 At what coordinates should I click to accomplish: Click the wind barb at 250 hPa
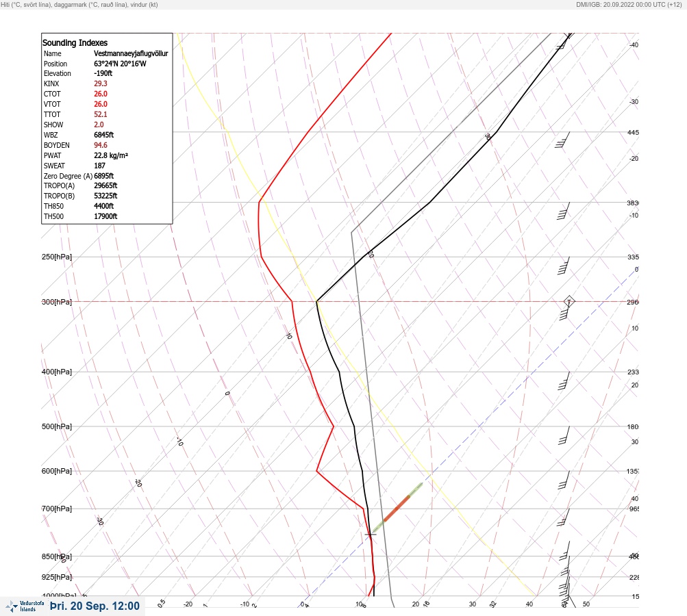click(564, 266)
